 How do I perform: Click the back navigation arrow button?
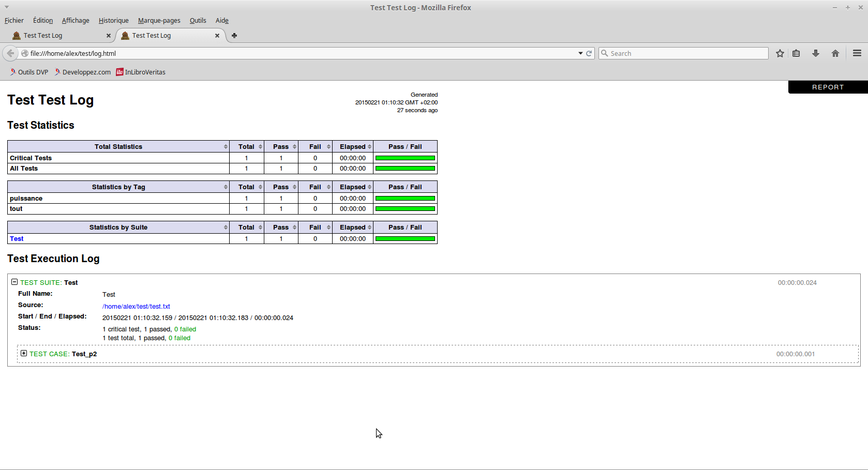(x=10, y=53)
